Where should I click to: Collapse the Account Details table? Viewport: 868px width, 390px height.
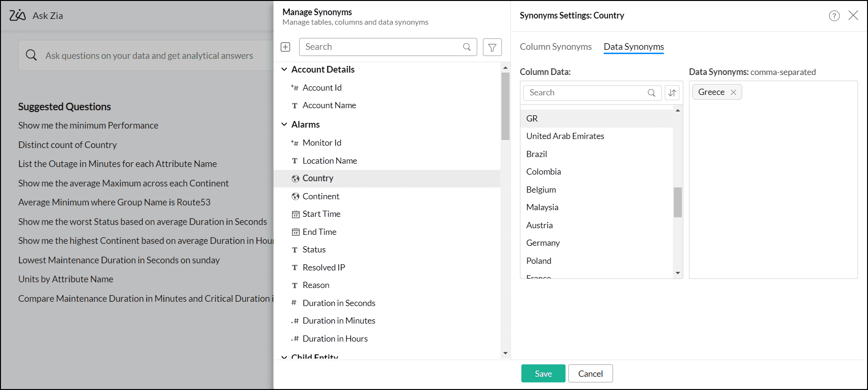(284, 70)
